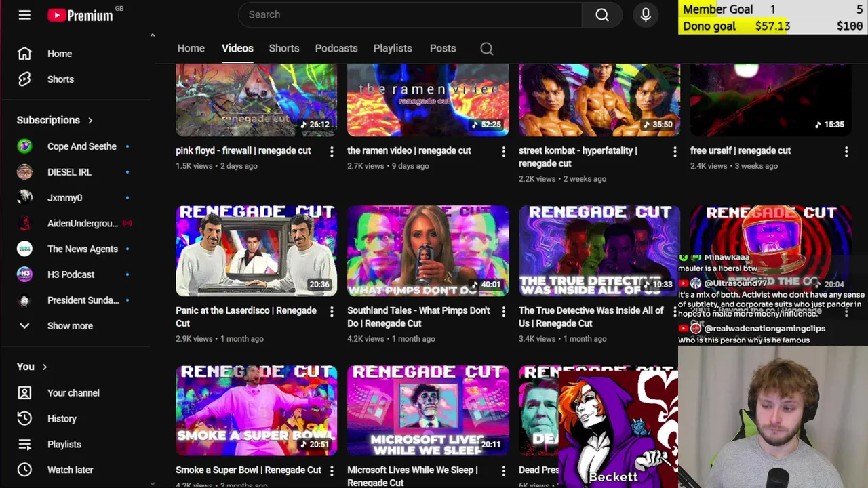Open True Detective Was Inside title
The width and height of the screenshot is (868, 488).
click(x=591, y=317)
